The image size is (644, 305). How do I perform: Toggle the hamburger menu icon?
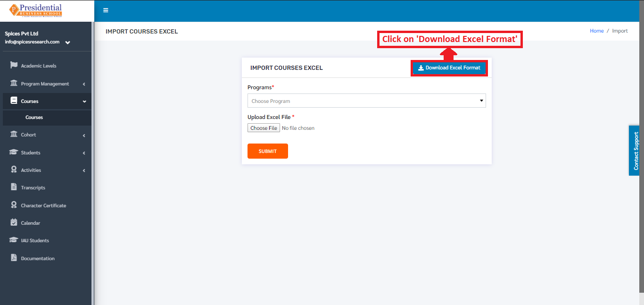106,10
